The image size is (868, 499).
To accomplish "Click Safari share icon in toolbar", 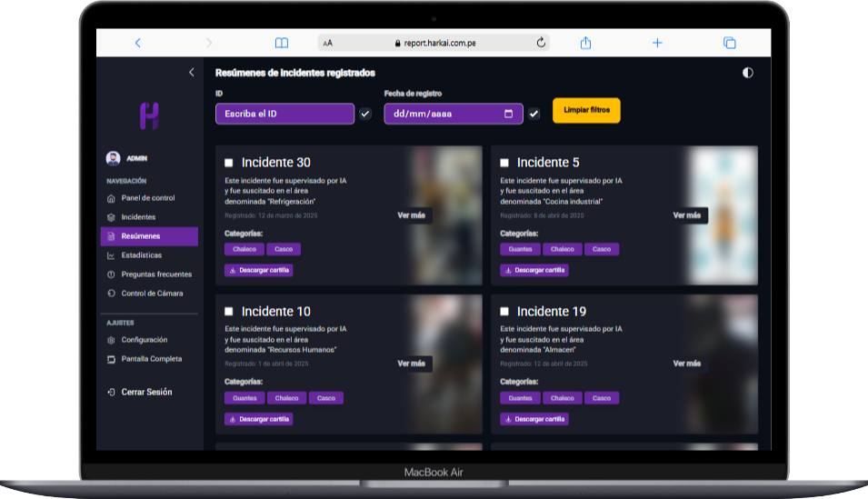I will click(586, 43).
